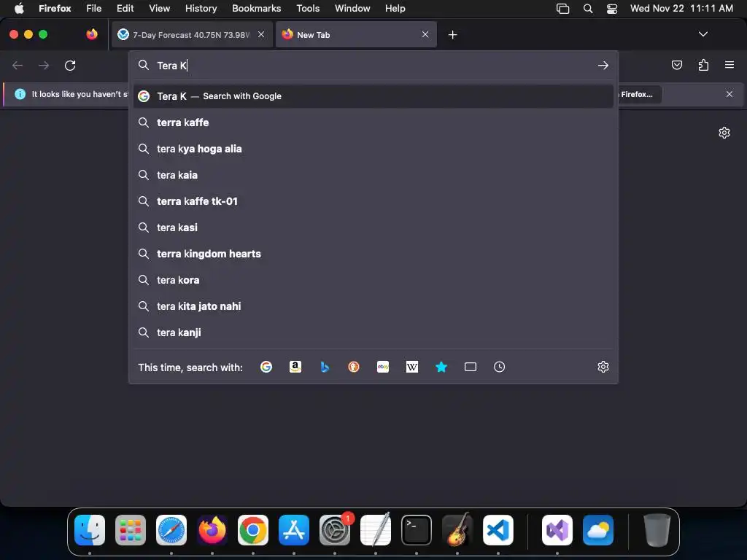Open Firefox application hamburger menu
The width and height of the screenshot is (747, 560).
coord(729,65)
